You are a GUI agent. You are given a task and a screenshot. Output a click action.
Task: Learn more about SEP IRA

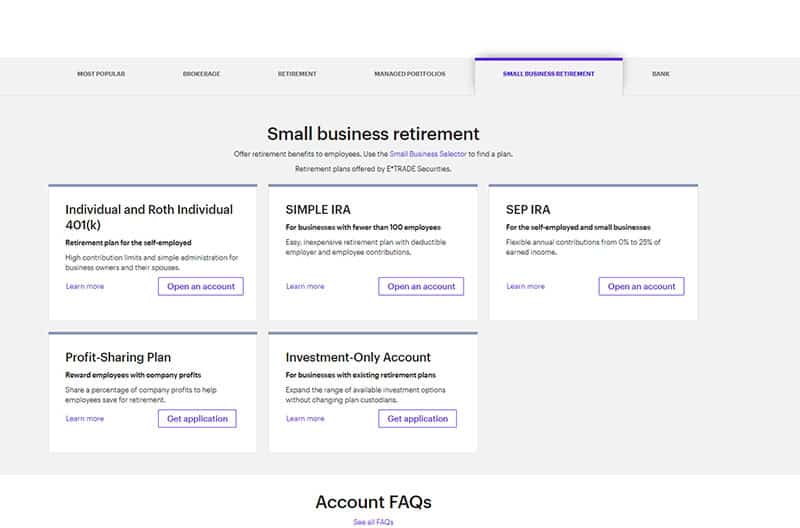pyautogui.click(x=526, y=287)
